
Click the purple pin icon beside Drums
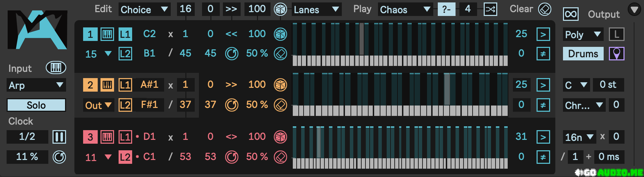(617, 54)
